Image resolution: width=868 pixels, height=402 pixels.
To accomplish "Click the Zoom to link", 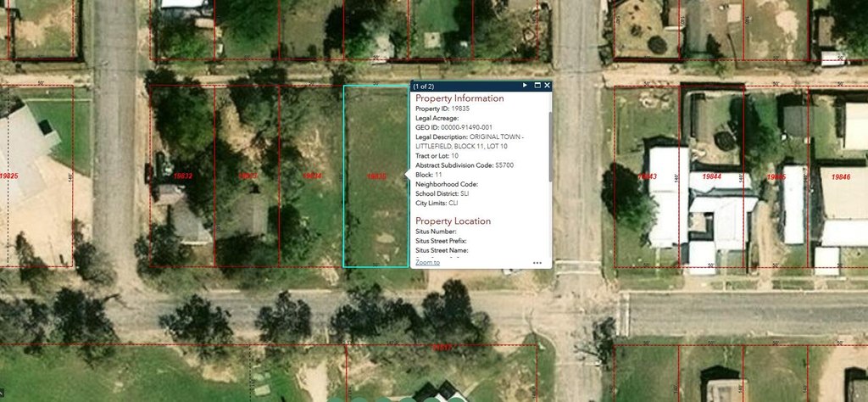I will point(427,263).
